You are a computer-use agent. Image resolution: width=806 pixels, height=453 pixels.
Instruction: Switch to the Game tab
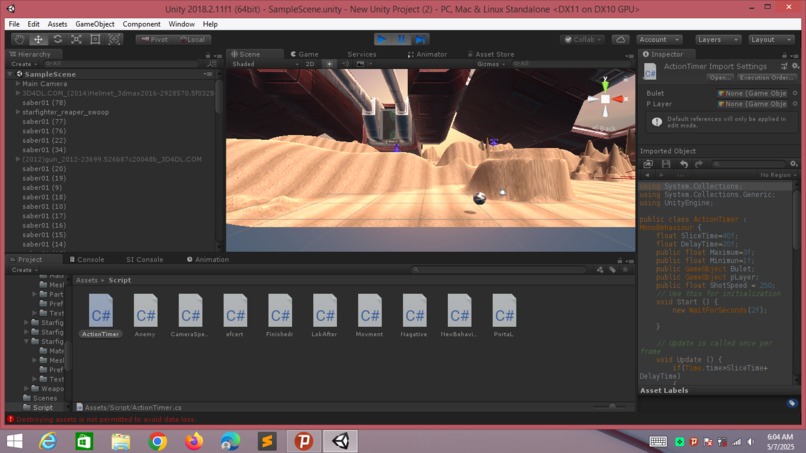tap(304, 54)
